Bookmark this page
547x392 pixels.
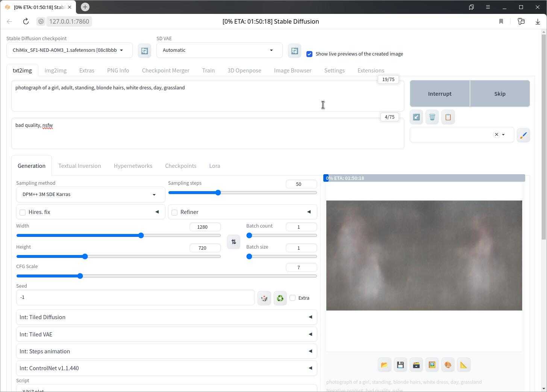501,21
